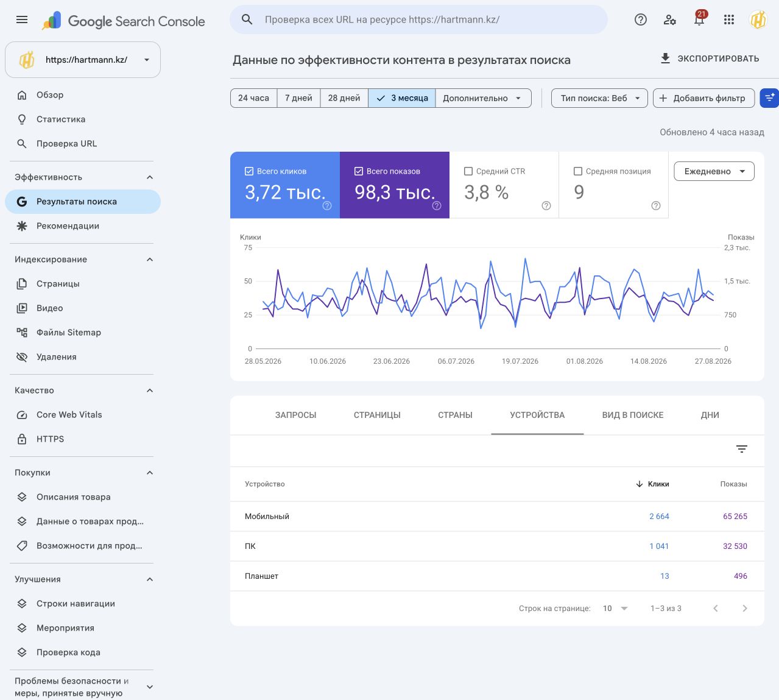Uncheck the Всего показов metric checkbox
The width and height of the screenshot is (779, 700).
(359, 171)
